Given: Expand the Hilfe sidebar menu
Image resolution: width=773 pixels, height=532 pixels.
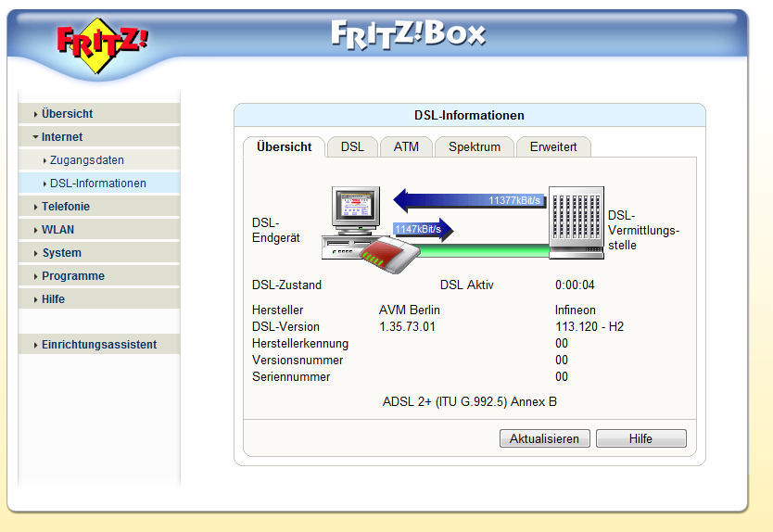Looking at the screenshot, I should [99, 299].
